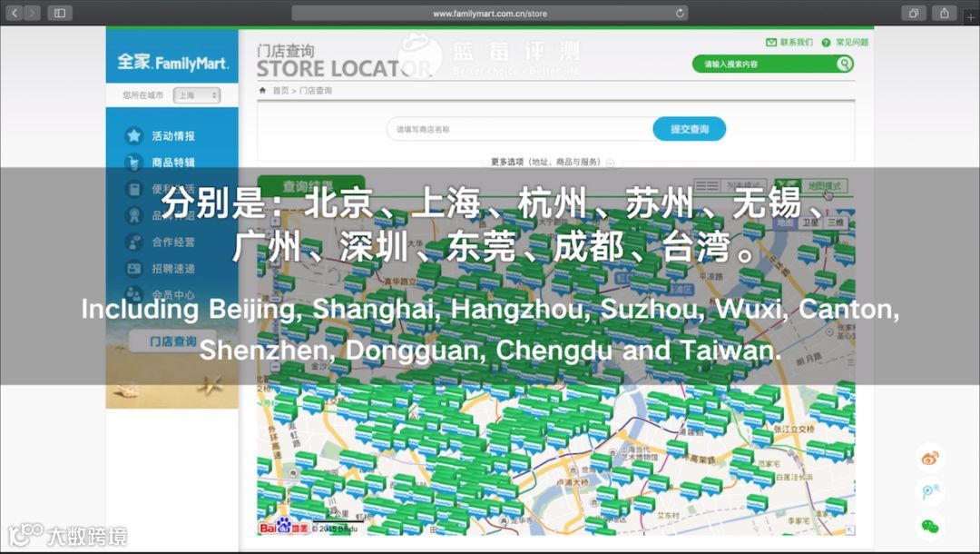This screenshot has width=980, height=554.
Task: Click the Baidu map logo
Action: [284, 527]
